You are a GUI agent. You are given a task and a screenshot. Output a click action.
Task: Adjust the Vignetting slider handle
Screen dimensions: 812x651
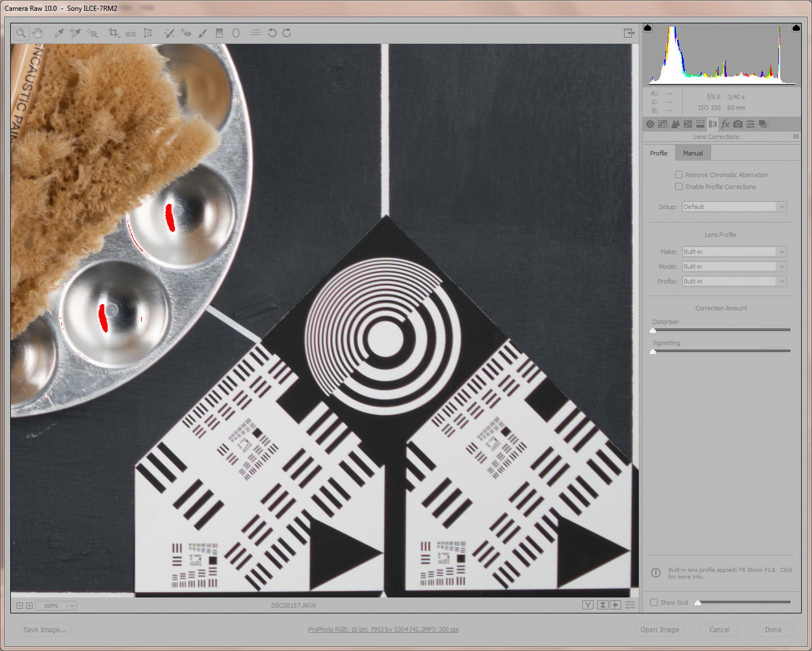[x=653, y=351]
